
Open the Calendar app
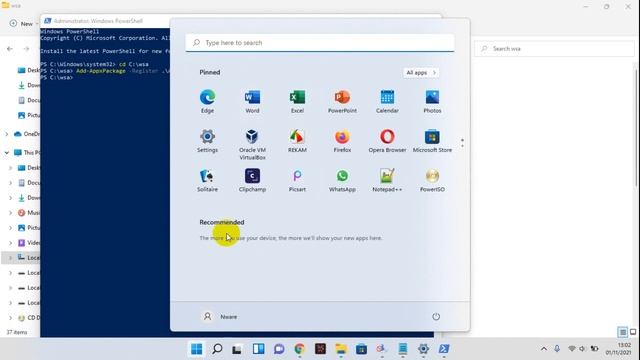(387, 101)
